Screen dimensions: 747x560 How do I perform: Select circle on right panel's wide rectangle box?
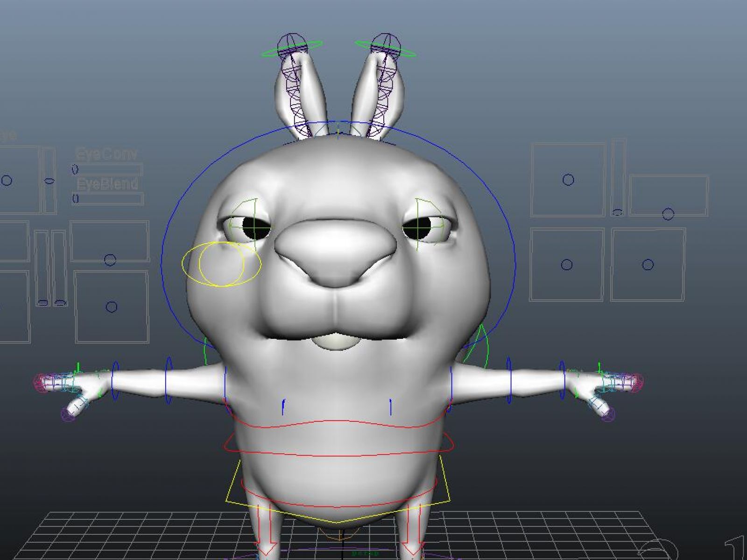(668, 214)
